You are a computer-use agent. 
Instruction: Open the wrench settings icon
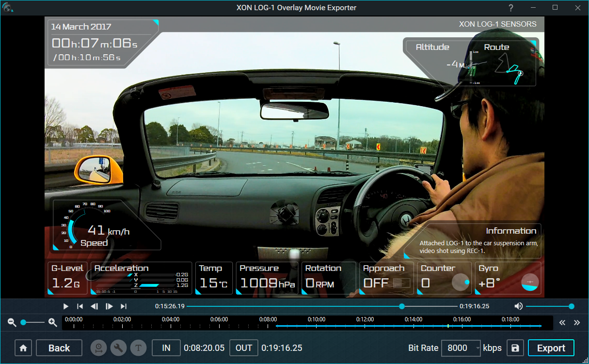click(x=118, y=348)
